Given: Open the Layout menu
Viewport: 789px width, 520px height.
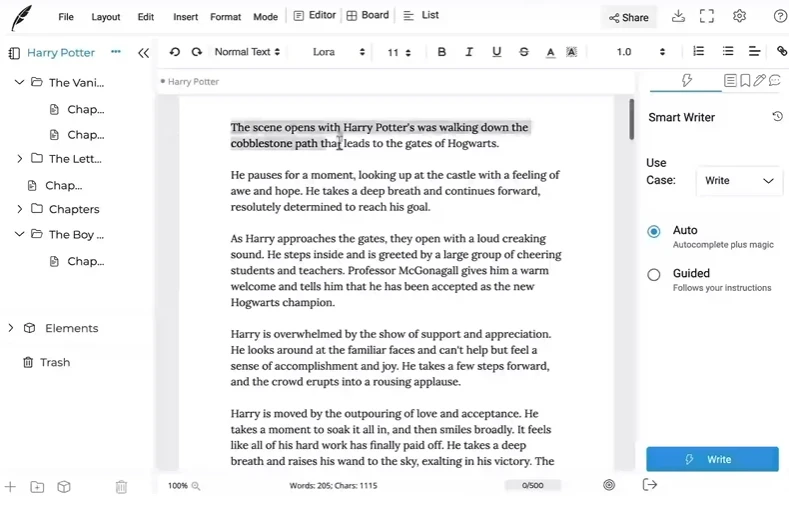Looking at the screenshot, I should coord(106,17).
